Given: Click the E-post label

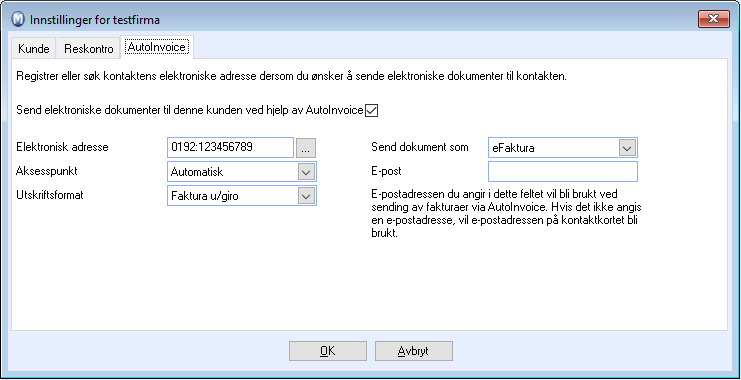Looking at the screenshot, I should (387, 171).
